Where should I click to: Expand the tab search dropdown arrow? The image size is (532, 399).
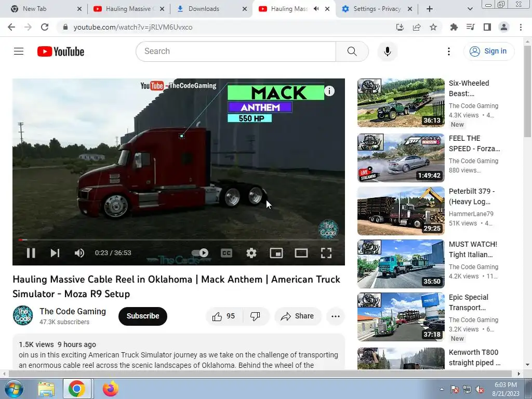[470, 9]
